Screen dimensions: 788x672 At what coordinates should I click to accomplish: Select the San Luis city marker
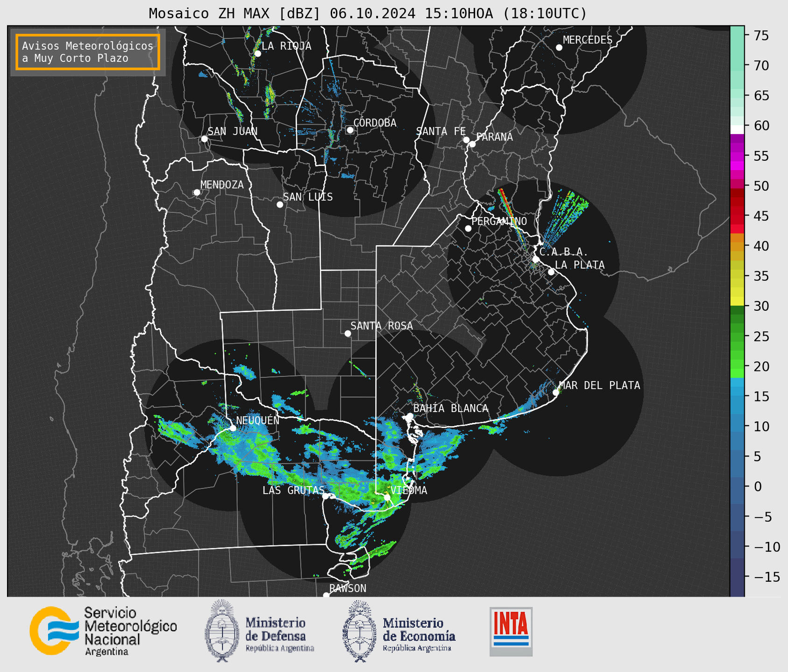pyautogui.click(x=280, y=205)
